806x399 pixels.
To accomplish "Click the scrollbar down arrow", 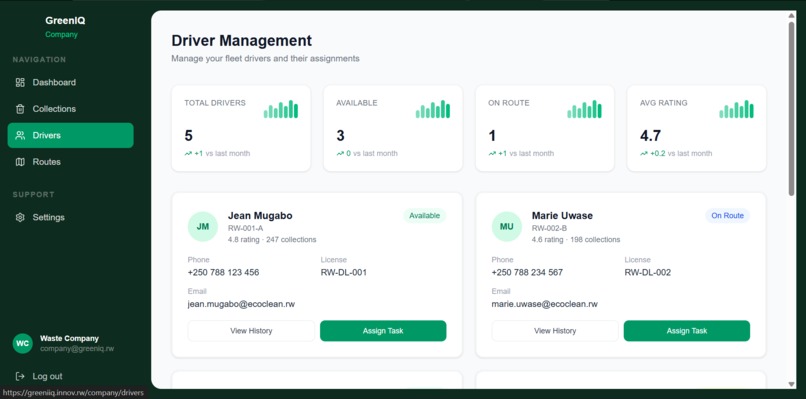I will pos(792,384).
